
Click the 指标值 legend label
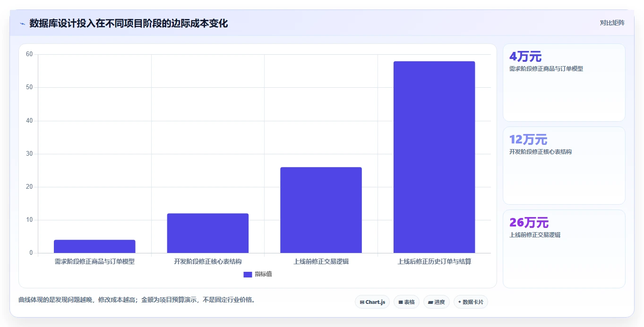pyautogui.click(x=263, y=275)
